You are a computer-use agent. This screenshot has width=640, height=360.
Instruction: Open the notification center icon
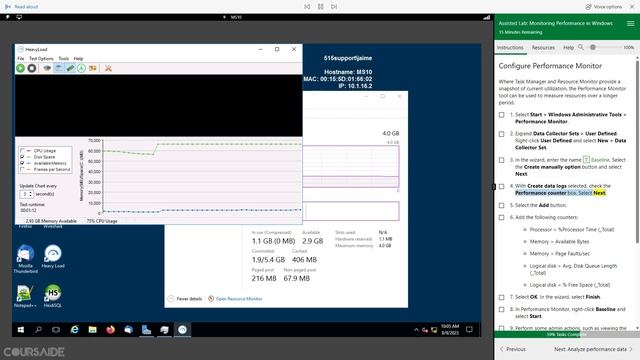click(x=469, y=329)
